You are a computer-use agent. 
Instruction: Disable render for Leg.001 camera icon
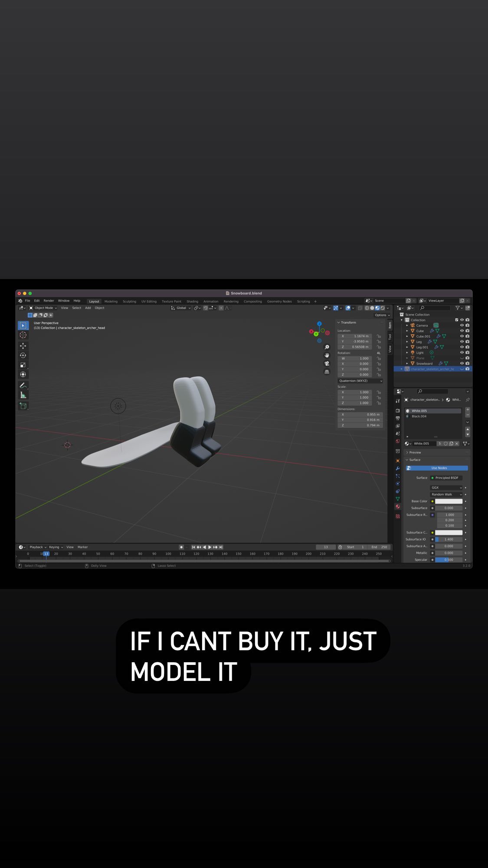pyautogui.click(x=467, y=347)
